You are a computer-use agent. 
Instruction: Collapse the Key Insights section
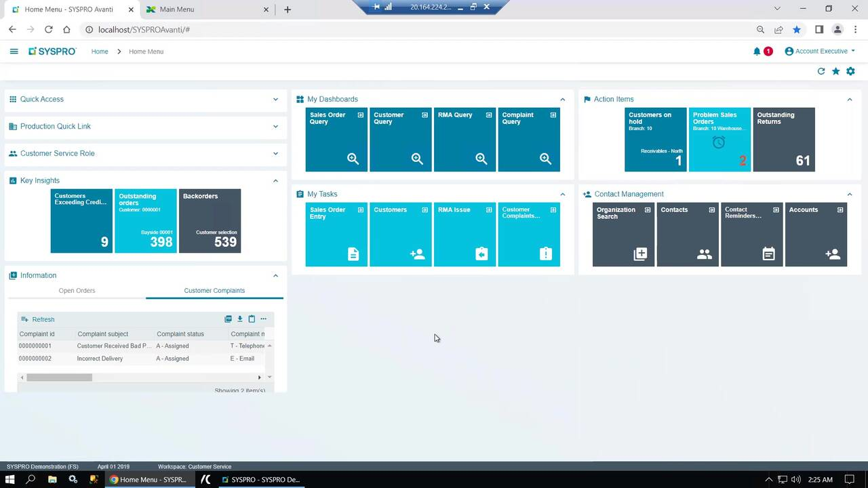275,180
